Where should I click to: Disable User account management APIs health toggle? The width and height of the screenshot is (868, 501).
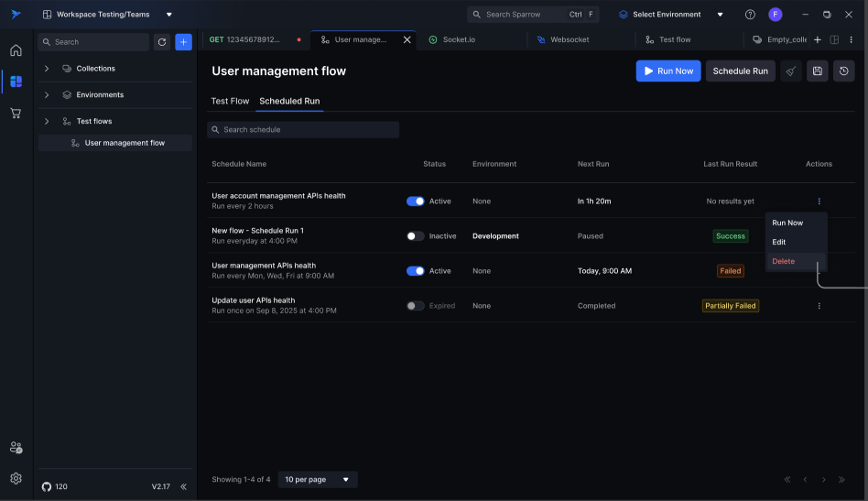coord(415,201)
